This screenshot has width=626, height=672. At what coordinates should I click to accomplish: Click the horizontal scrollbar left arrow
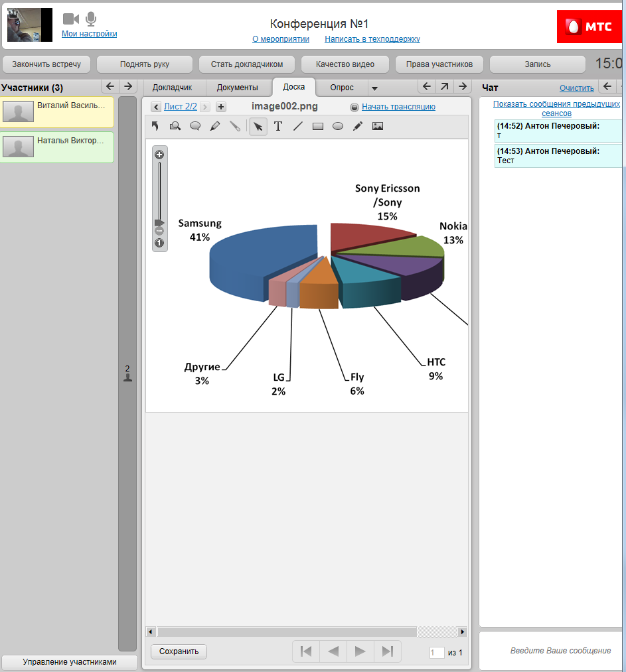point(151,632)
